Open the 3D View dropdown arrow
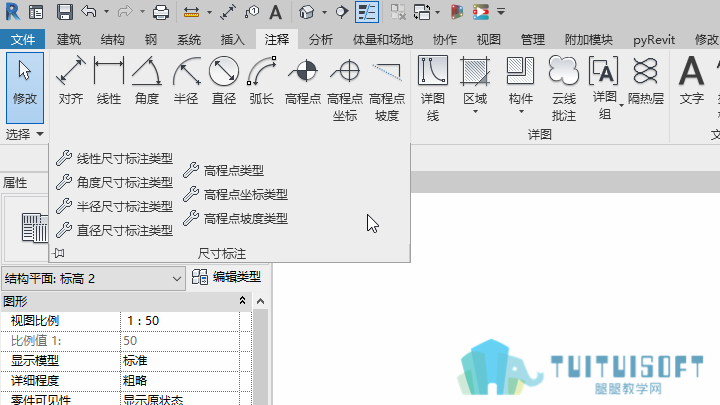The height and width of the screenshot is (405, 720). click(x=324, y=12)
